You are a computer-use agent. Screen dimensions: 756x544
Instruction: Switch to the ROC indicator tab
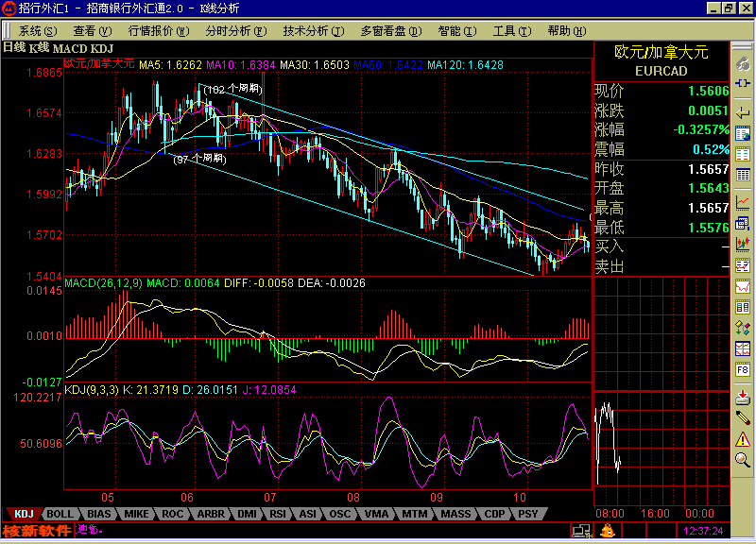173,514
